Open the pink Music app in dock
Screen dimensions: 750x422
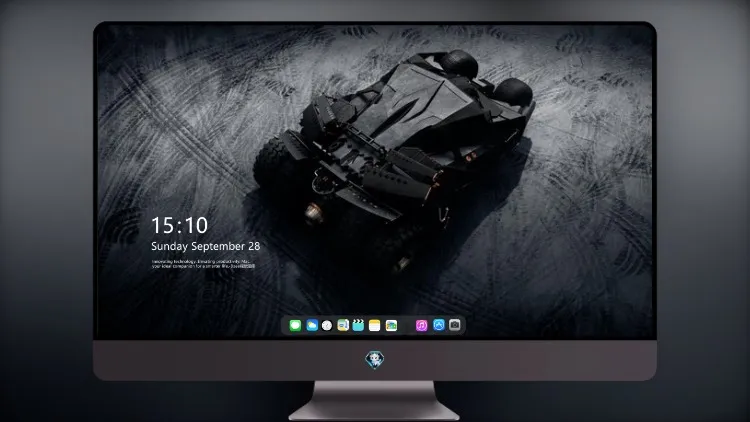tap(421, 325)
